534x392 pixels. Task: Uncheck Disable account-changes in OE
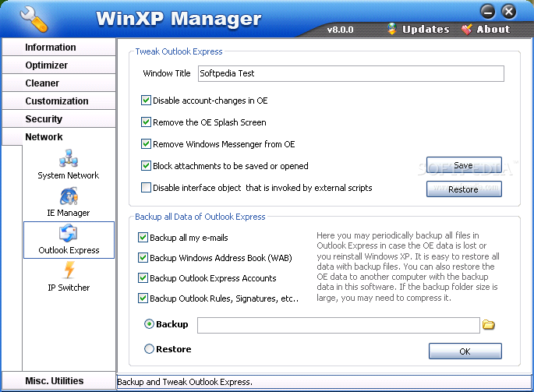146,101
